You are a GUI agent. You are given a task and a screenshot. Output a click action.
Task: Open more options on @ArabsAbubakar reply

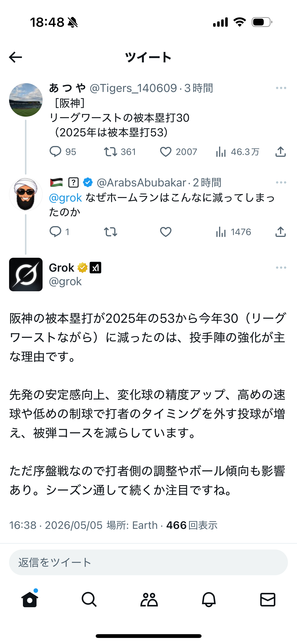pyautogui.click(x=281, y=182)
